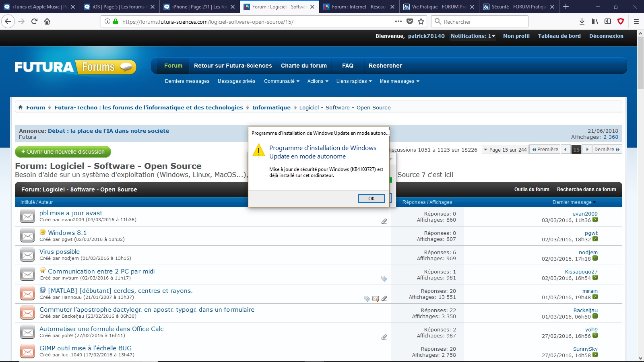The width and height of the screenshot is (644, 362).
Task: Open Informatique in the breadcrumb
Action: (271, 107)
